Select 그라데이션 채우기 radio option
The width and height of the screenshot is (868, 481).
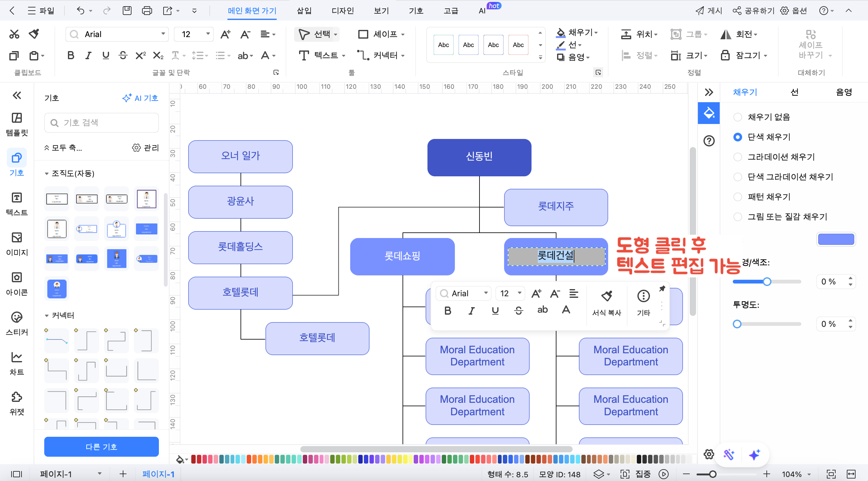(x=737, y=157)
